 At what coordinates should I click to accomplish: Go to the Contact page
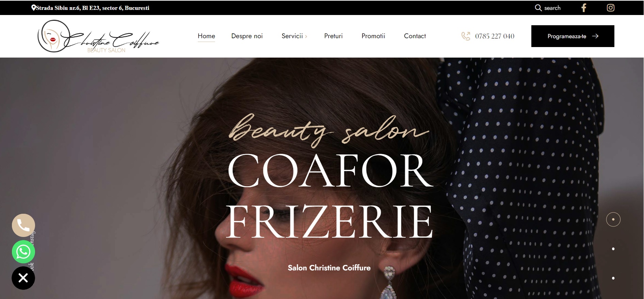click(415, 36)
